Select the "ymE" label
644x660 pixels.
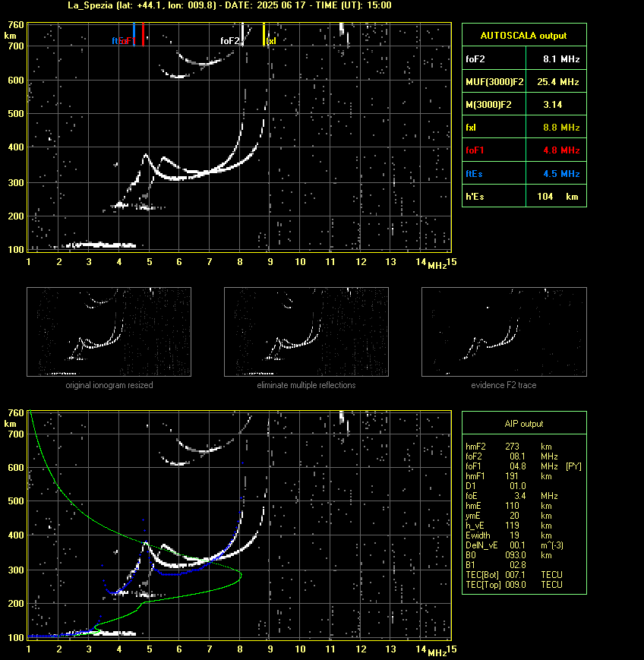coord(474,516)
